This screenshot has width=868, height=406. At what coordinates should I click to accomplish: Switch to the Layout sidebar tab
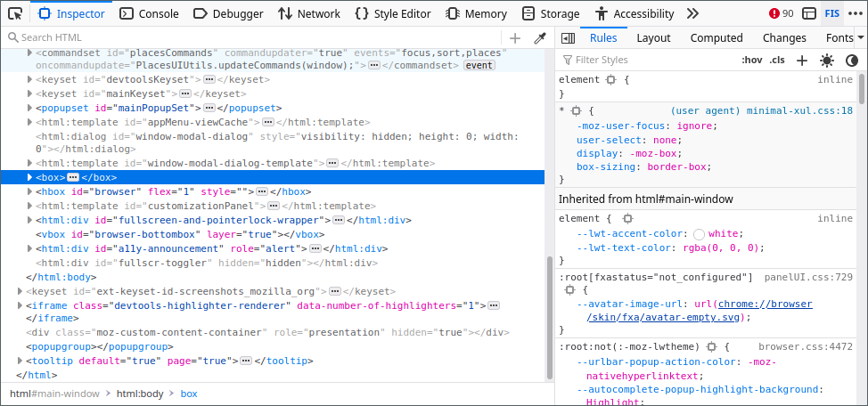[653, 37]
